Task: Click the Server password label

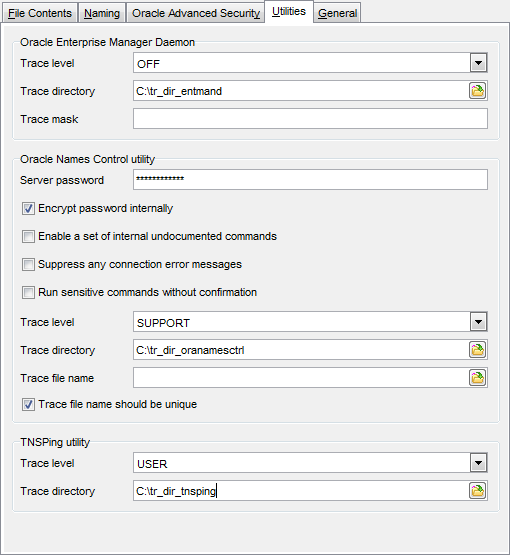Action: pos(62,180)
